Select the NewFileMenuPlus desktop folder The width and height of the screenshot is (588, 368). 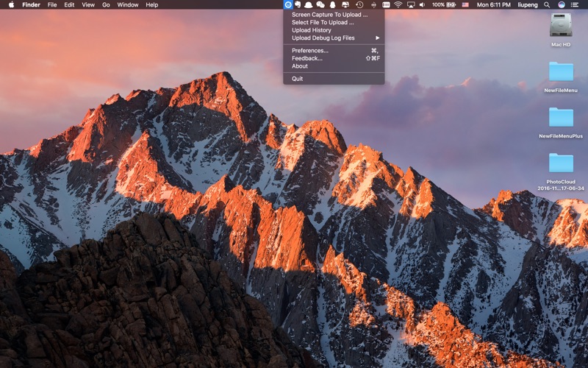coord(561,122)
